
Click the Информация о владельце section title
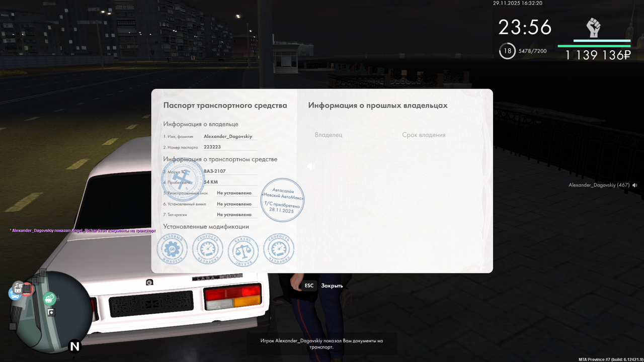(x=201, y=124)
